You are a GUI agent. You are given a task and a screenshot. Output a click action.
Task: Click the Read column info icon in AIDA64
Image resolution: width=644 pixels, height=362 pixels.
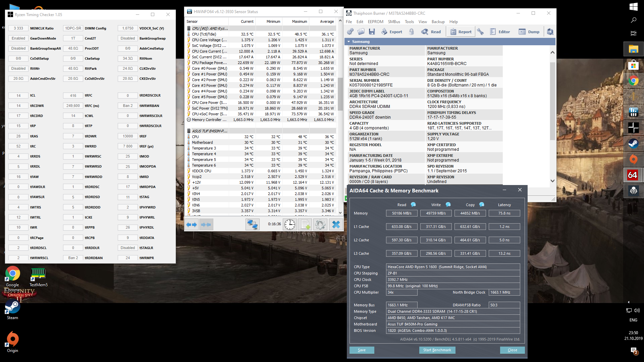413,204
